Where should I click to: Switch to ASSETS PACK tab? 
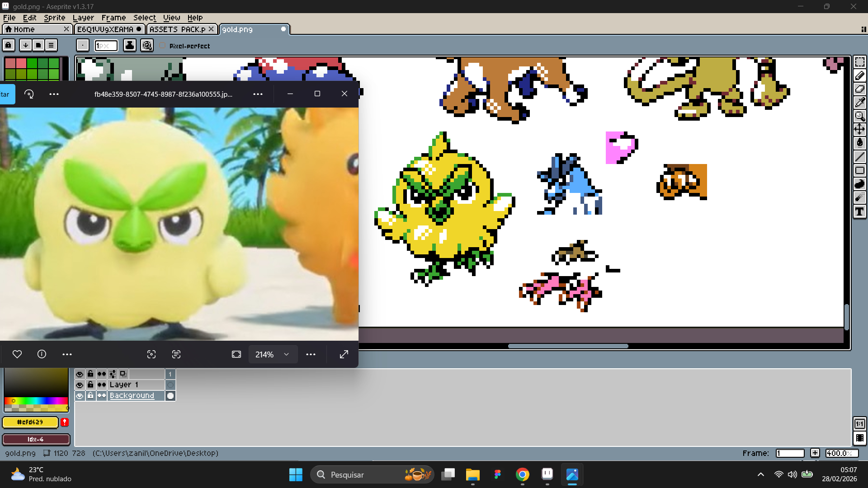coord(177,29)
